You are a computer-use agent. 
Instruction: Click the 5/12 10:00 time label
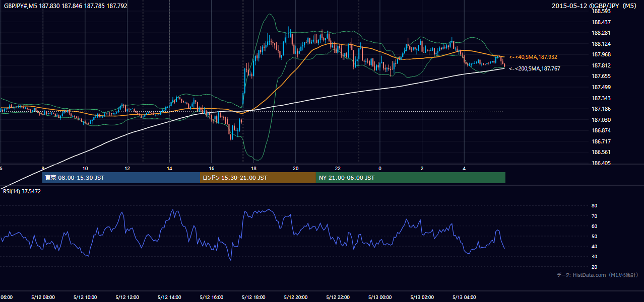tap(85, 297)
